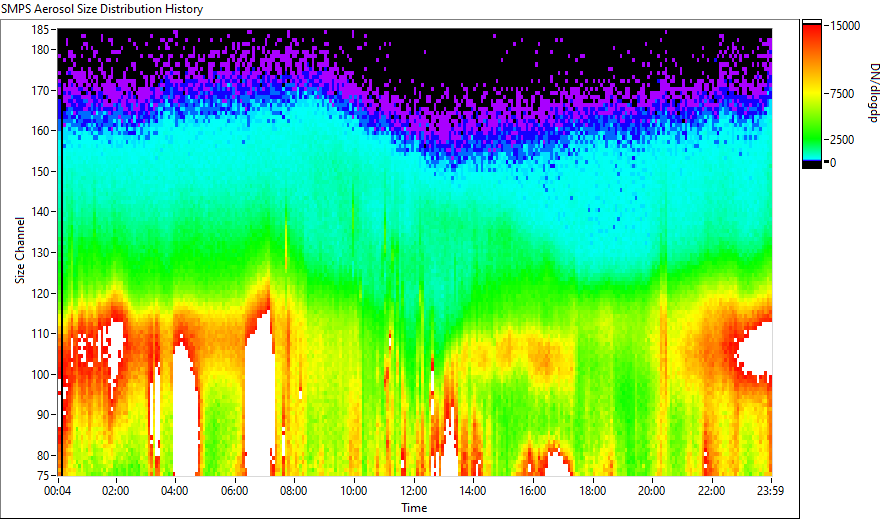The height and width of the screenshot is (519, 884).
Task: Click the color gradient ramp bar
Action: (x=812, y=94)
